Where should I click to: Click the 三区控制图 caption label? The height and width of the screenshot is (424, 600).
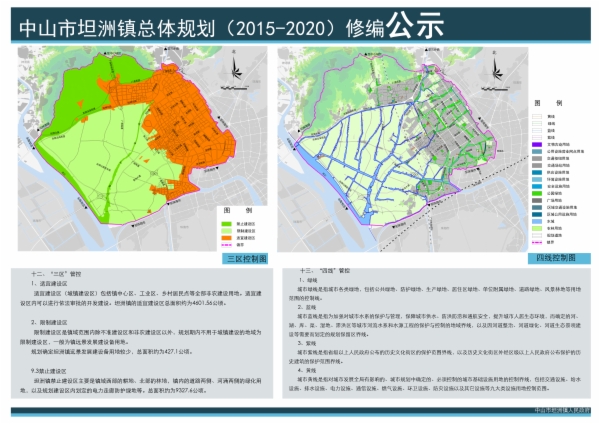(x=245, y=259)
